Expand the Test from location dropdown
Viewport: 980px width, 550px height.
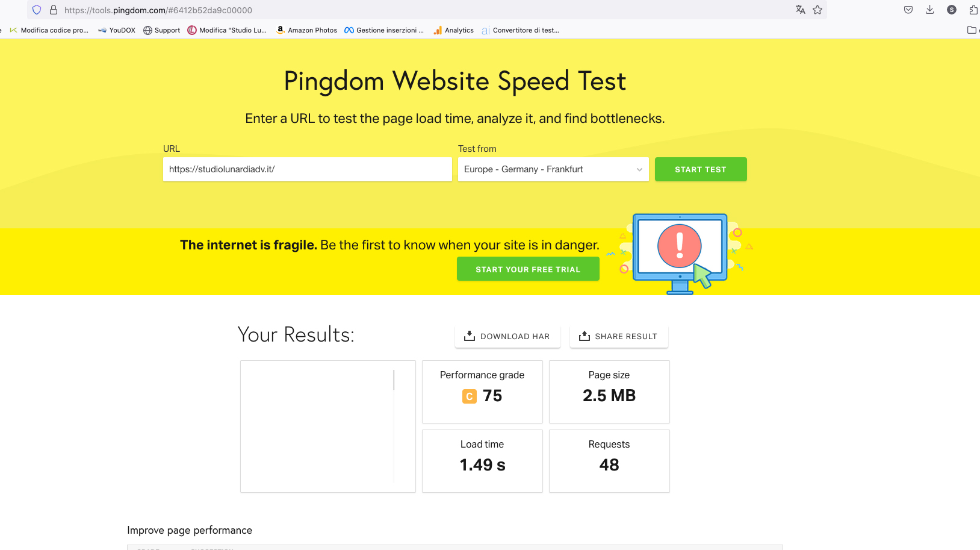pyautogui.click(x=553, y=169)
